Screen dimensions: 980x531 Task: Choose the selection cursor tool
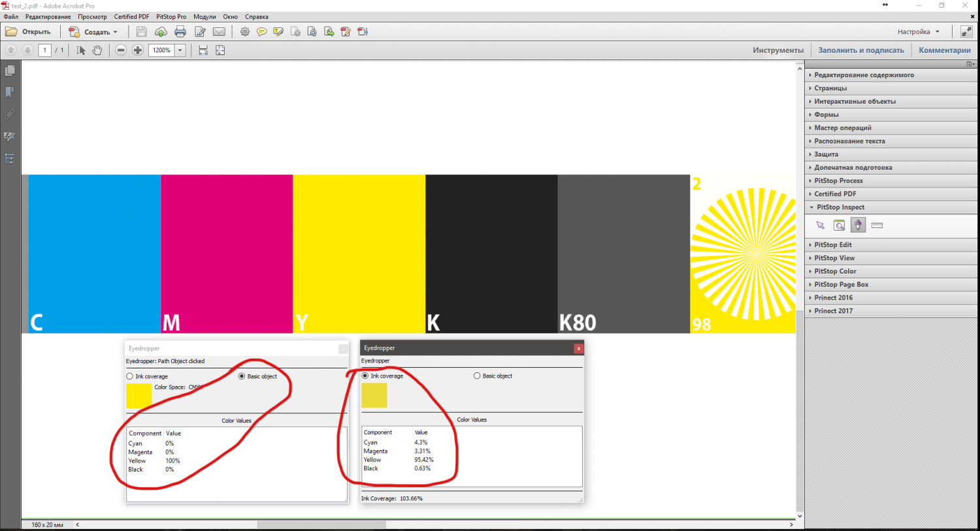(80, 50)
